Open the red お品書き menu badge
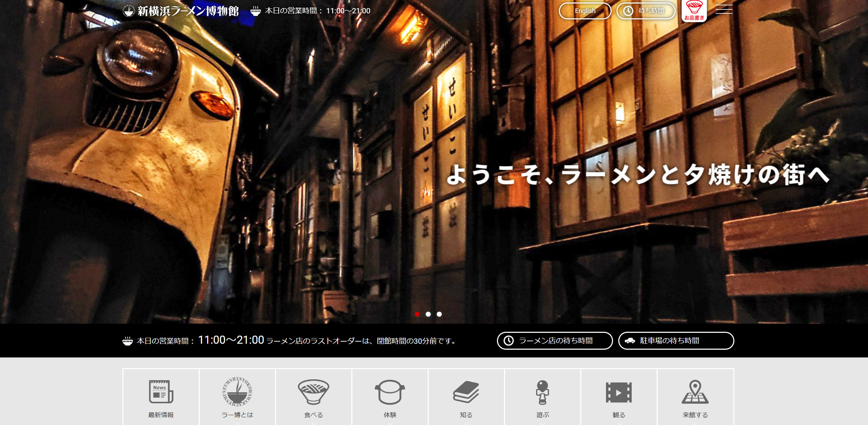 (694, 11)
